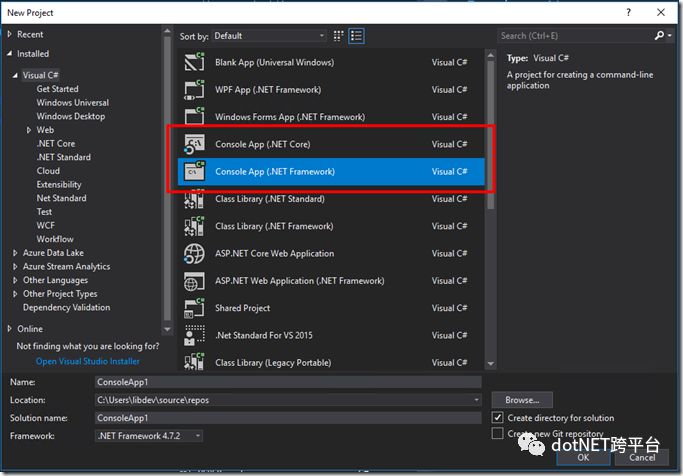Expand the Online node
The width and height of the screenshot is (683, 476).
pyautogui.click(x=10, y=329)
